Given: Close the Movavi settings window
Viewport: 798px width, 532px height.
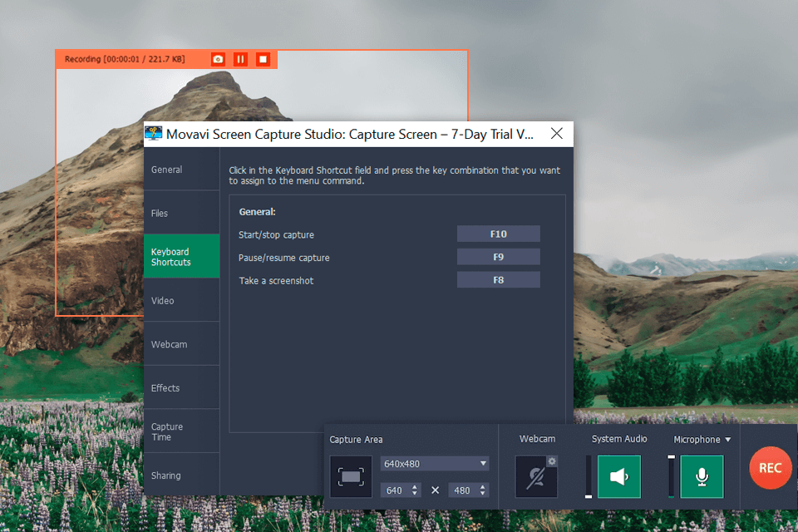Looking at the screenshot, I should (x=557, y=134).
